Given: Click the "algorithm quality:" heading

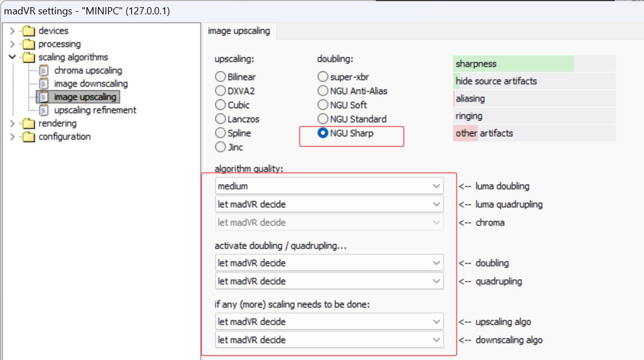Looking at the screenshot, I should coord(249,169).
